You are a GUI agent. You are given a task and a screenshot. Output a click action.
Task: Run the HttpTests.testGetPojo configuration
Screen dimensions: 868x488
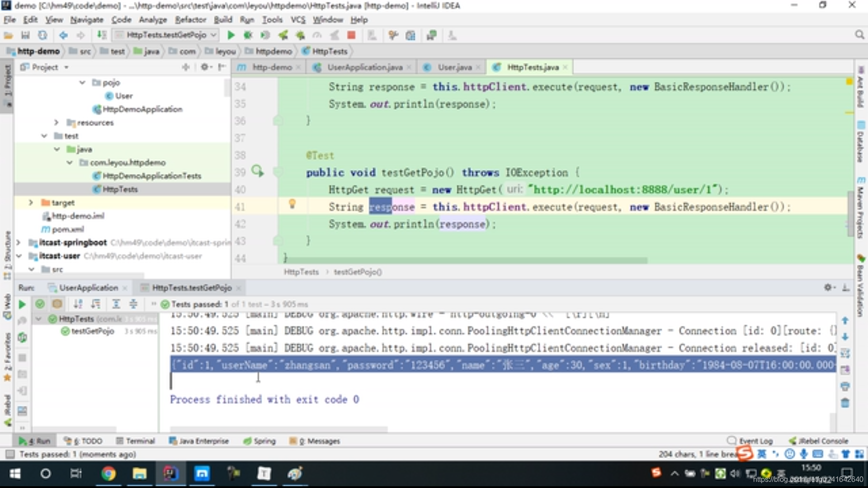click(231, 35)
